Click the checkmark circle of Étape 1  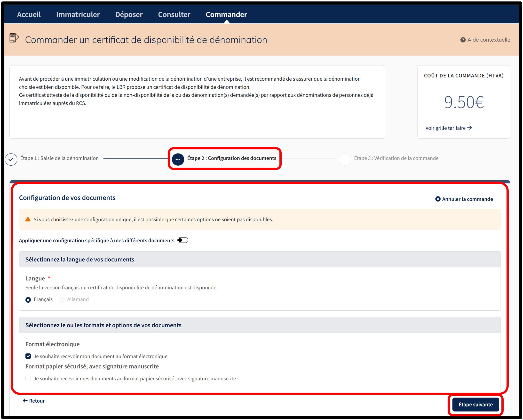point(11,159)
